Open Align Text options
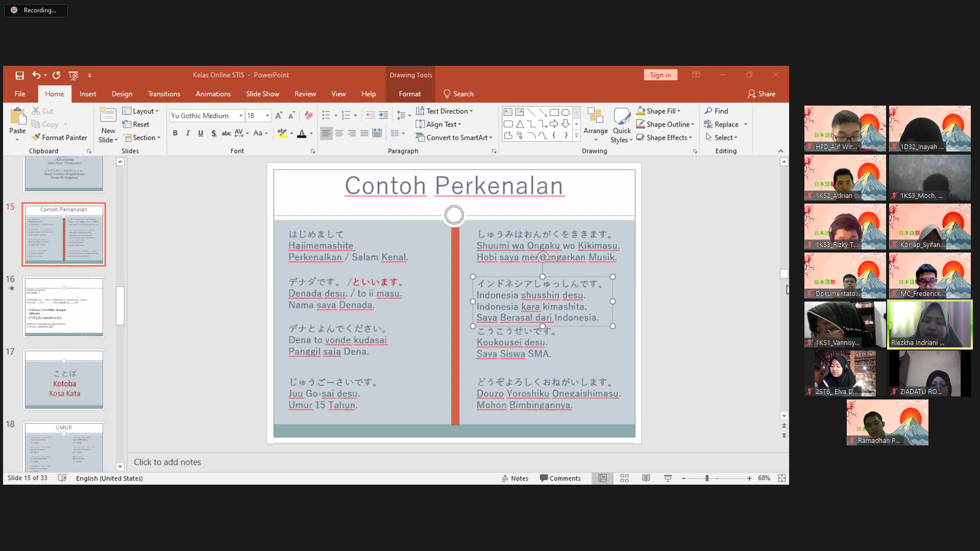The width and height of the screenshot is (980, 551). click(438, 124)
